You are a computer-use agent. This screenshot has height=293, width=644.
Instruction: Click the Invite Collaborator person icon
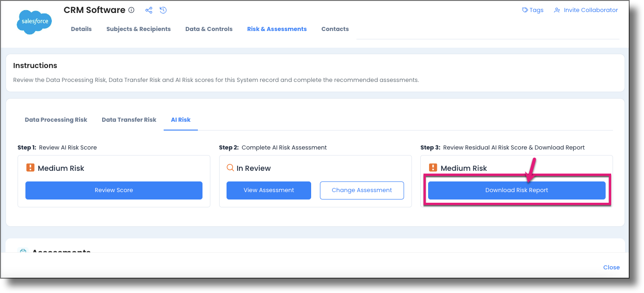557,10
